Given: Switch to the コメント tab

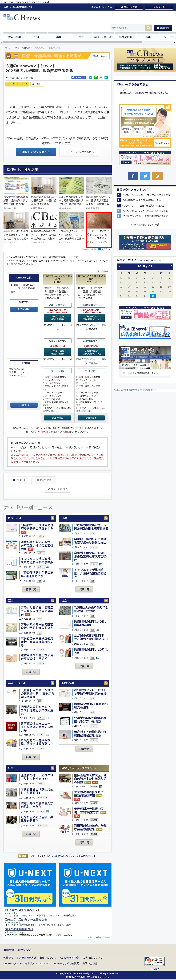Looking at the screenshot, I should pyautogui.click(x=19, y=480).
